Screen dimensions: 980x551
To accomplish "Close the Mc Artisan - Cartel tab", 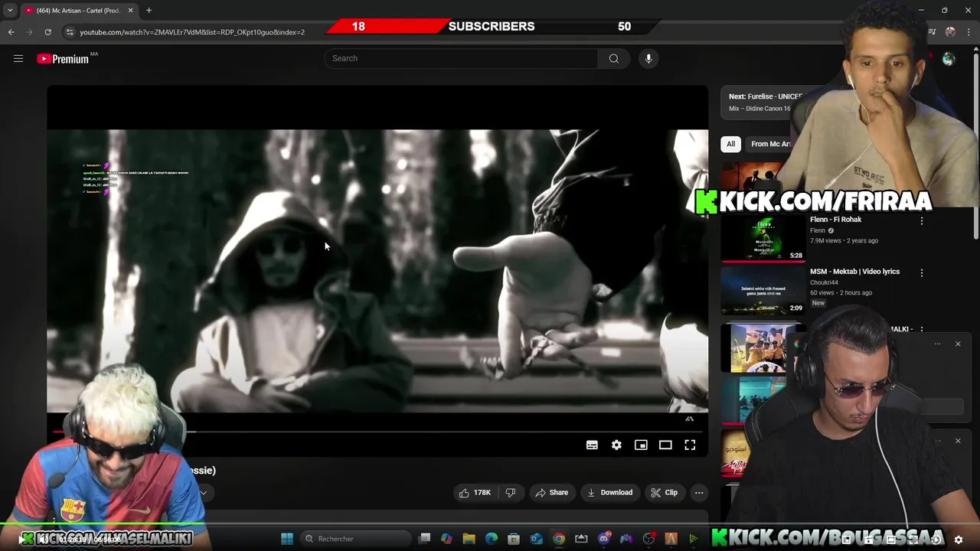I will coord(130,11).
